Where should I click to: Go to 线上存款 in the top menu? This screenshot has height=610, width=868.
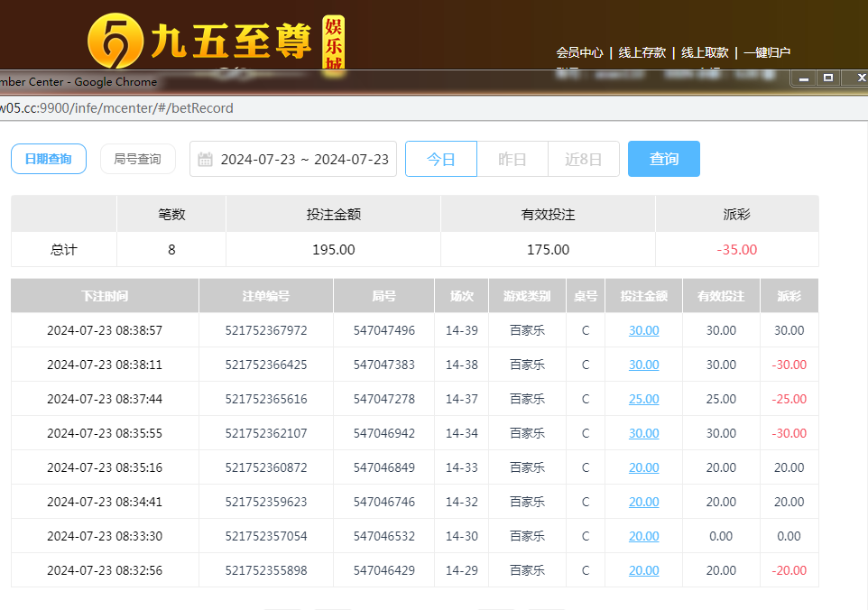(642, 52)
